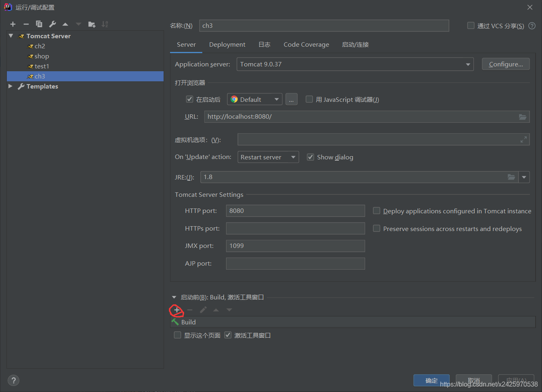
Task: Sort configurations alphabetically
Action: (x=105, y=24)
